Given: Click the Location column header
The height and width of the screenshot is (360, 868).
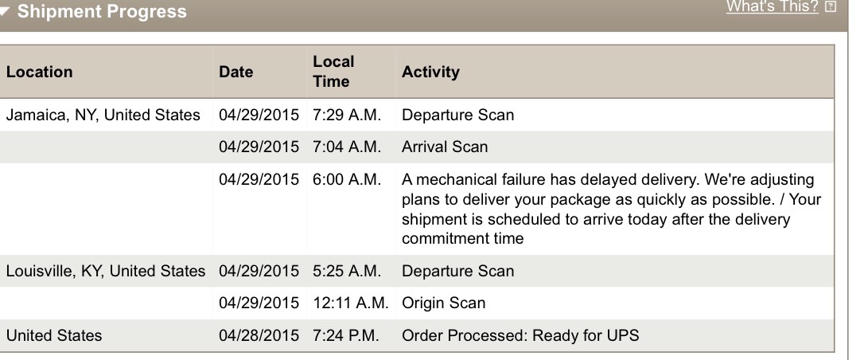Looking at the screenshot, I should tap(39, 72).
